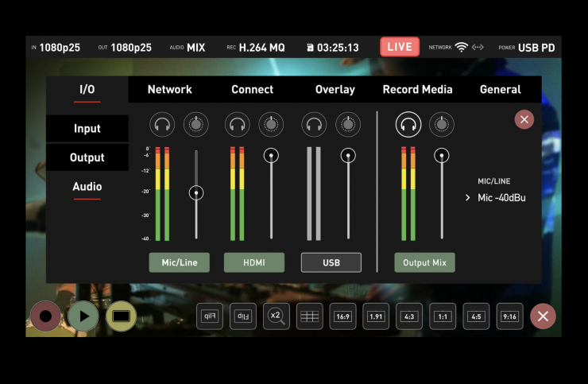The image size is (588, 384).
Task: Toggle headphone monitoring for Mic/Line channel
Action: click(164, 124)
